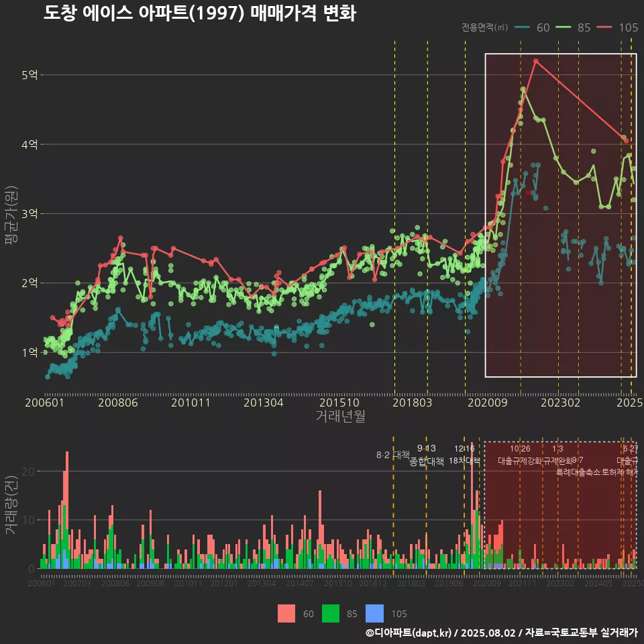The width and height of the screenshot is (644, 644).
Task: Click the '종합대책' annotation label
Action: tap(427, 462)
